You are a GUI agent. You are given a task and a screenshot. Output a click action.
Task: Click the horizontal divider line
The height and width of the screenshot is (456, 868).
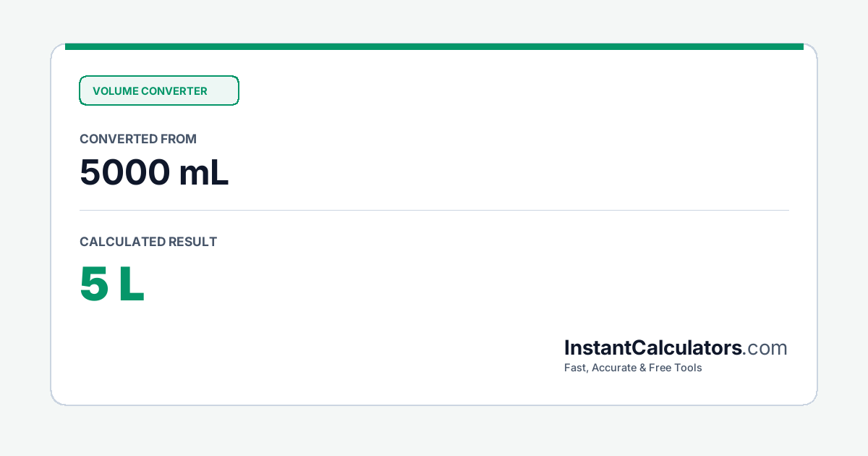434,211
